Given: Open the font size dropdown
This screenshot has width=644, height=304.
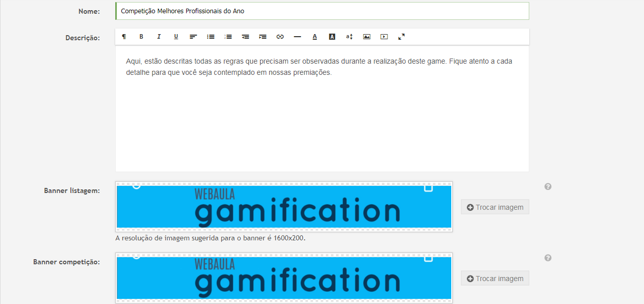Looking at the screenshot, I should 349,37.
